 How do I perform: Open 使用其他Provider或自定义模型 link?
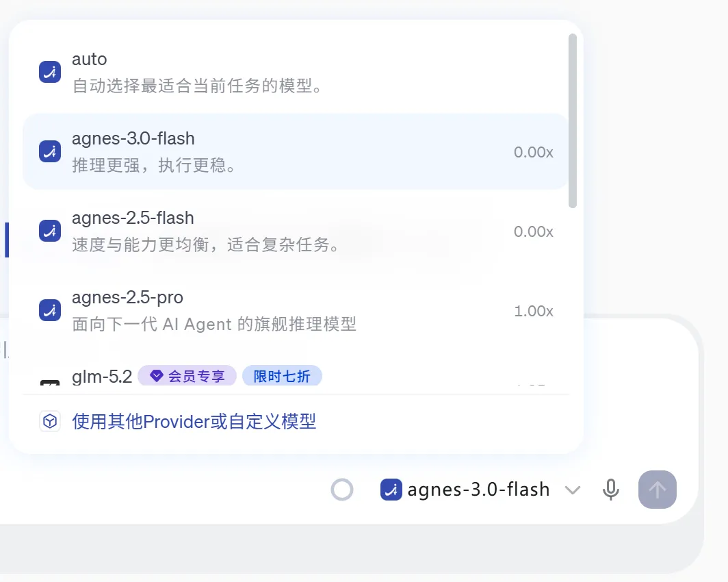click(x=194, y=422)
